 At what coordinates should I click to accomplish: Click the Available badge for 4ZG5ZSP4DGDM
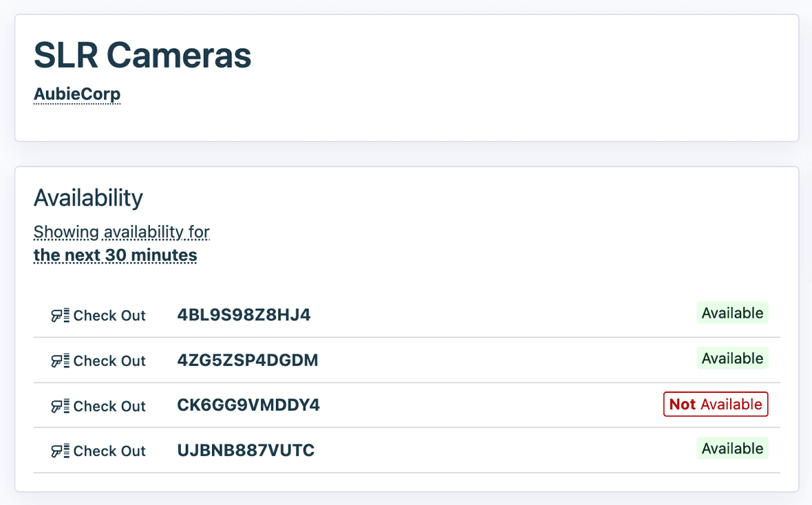732,358
